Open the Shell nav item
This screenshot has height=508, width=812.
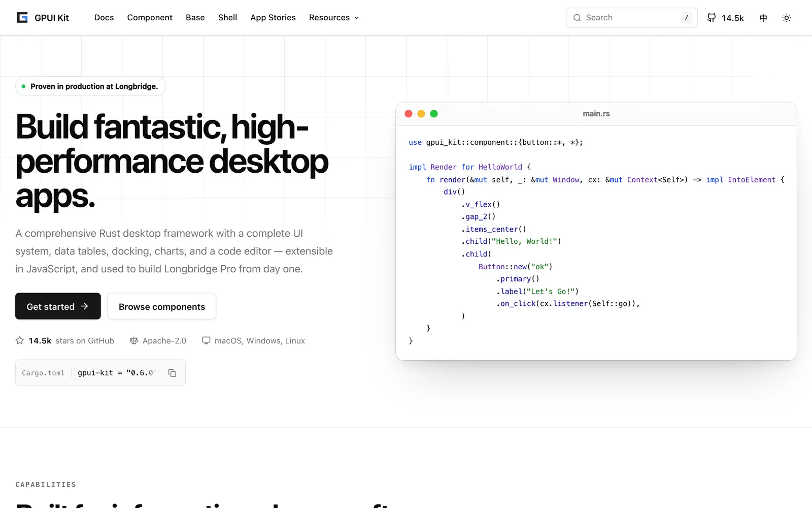coord(228,18)
